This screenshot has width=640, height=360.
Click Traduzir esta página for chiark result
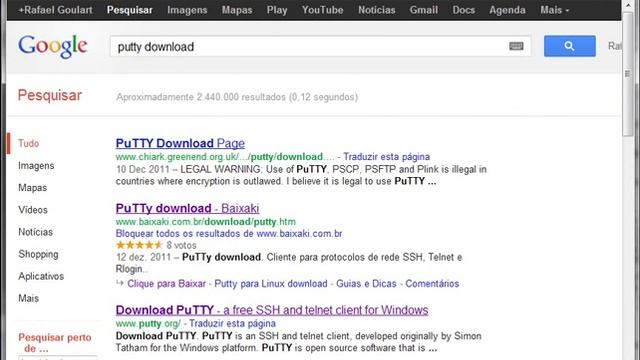pos(386,157)
